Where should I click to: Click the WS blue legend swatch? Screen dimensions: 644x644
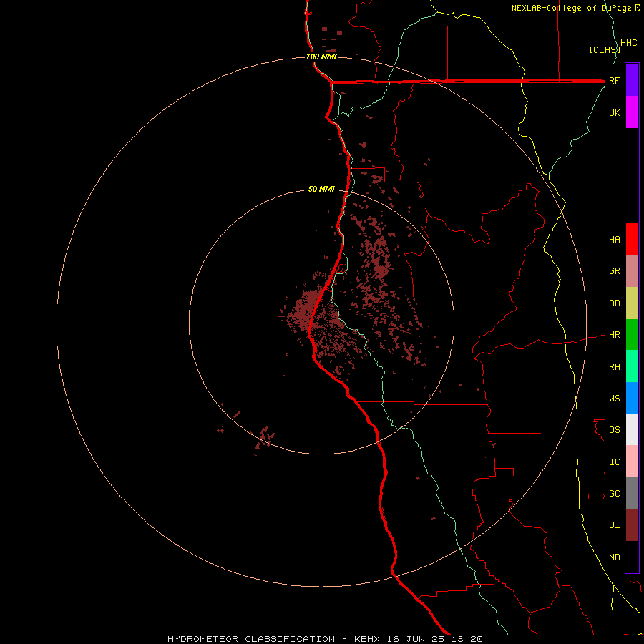632,398
